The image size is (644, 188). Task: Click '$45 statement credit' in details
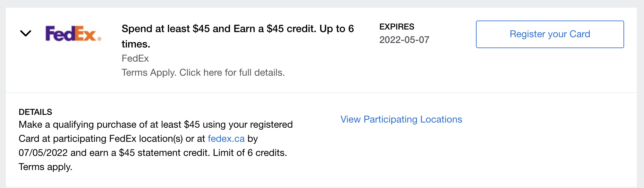164,153
